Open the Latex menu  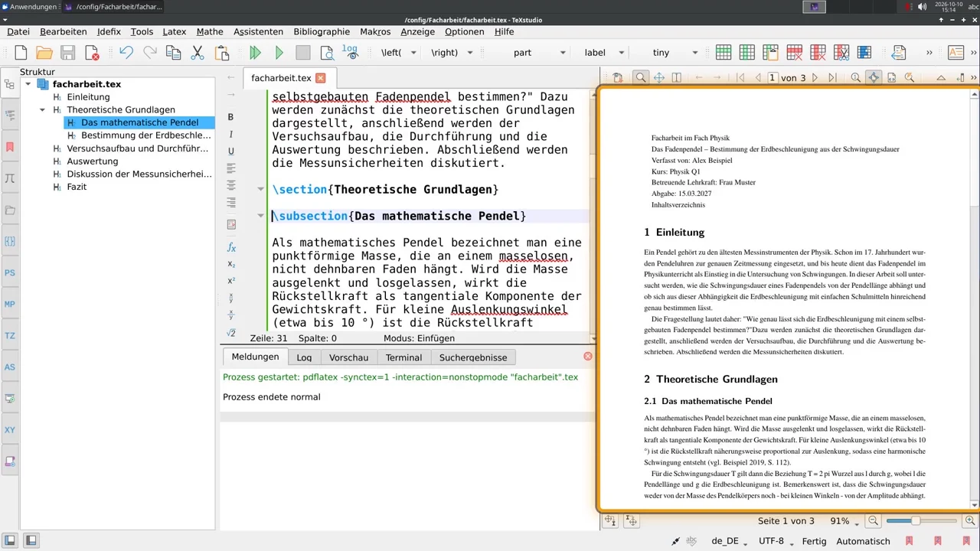(x=175, y=32)
